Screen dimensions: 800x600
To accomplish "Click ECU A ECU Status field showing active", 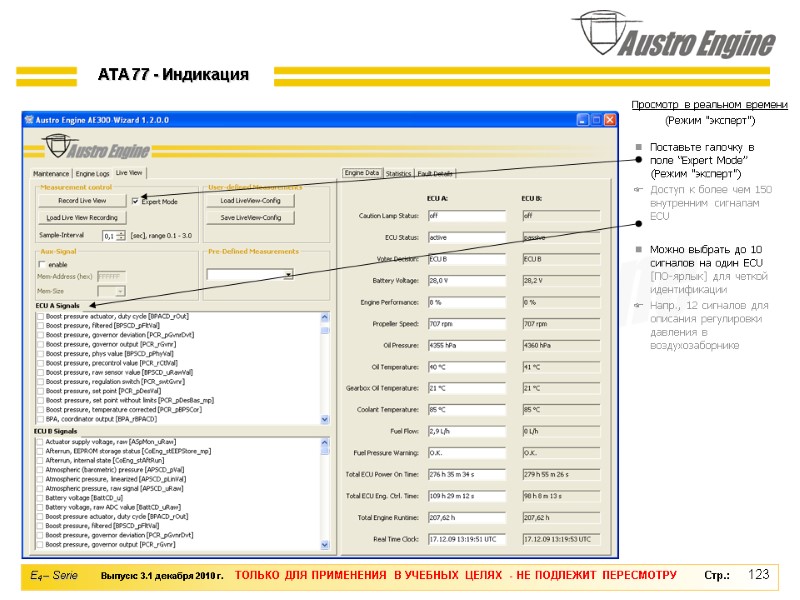I will coord(466,238).
